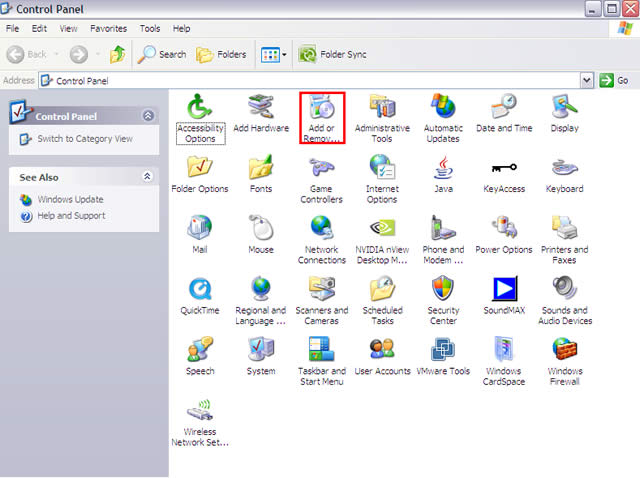Click the Go button
The height and width of the screenshot is (478, 640).
tap(614, 80)
